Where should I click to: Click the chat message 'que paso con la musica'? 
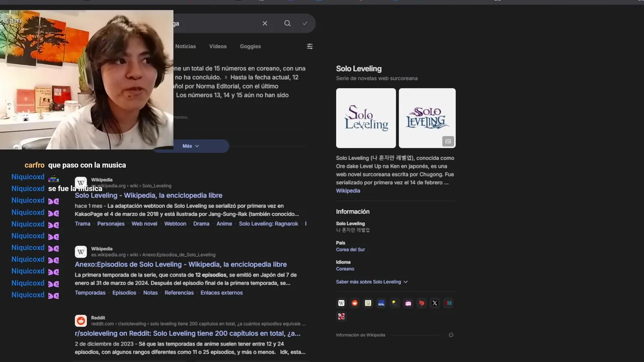(x=87, y=165)
